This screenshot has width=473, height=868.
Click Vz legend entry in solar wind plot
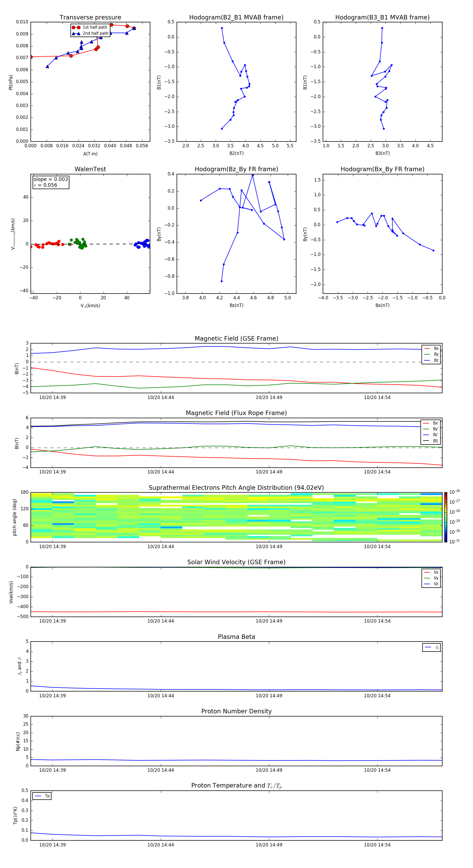tap(431, 584)
